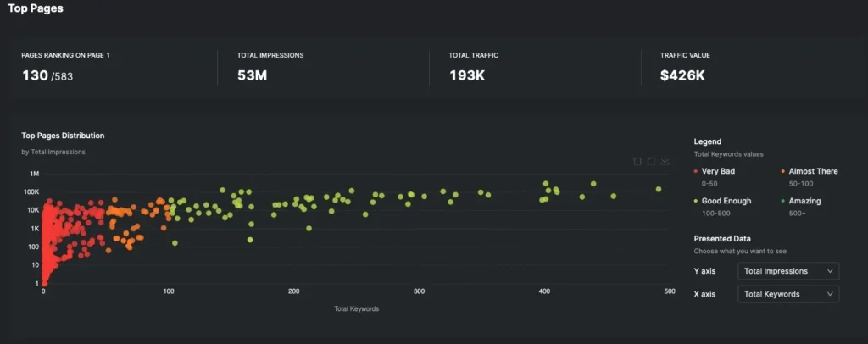The image size is (868, 344).
Task: Click the area zoom icon above chart
Action: (637, 161)
